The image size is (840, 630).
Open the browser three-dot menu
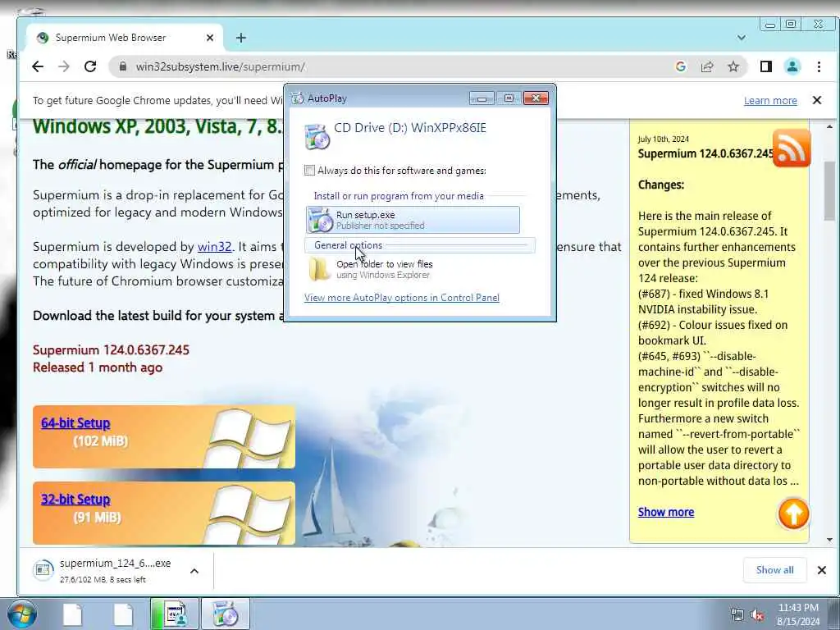pos(819,66)
